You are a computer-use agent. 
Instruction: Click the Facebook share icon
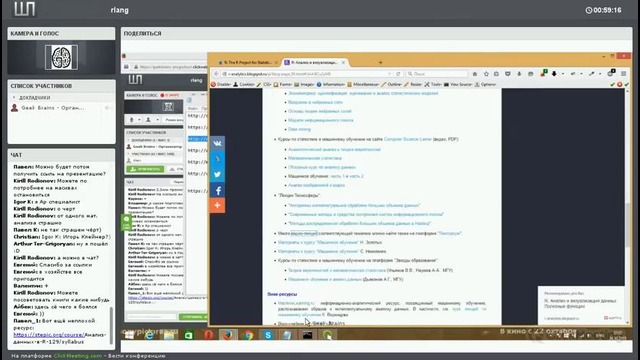(218, 190)
